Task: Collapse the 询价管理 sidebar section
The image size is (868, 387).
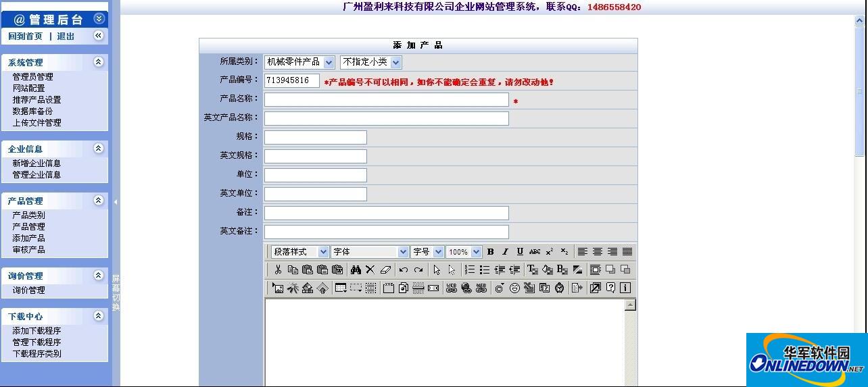Action: 99,275
